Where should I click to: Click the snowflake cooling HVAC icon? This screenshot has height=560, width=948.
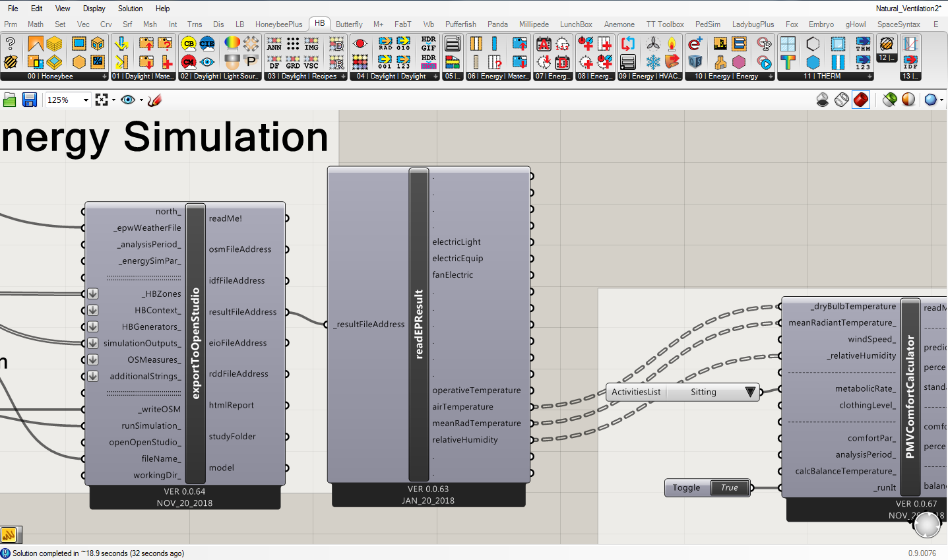tap(653, 62)
